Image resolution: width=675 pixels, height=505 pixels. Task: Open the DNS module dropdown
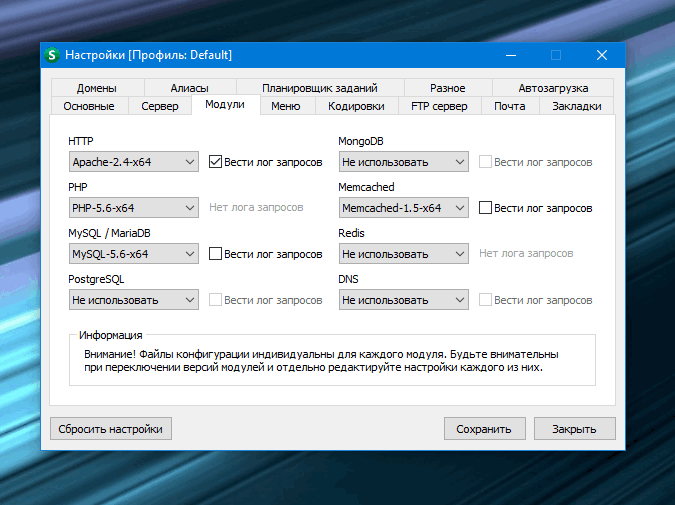pyautogui.click(x=403, y=300)
